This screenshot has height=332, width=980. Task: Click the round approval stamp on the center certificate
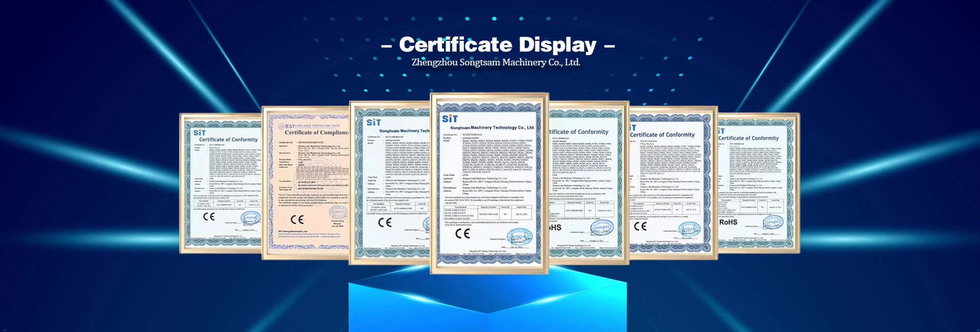tap(519, 236)
